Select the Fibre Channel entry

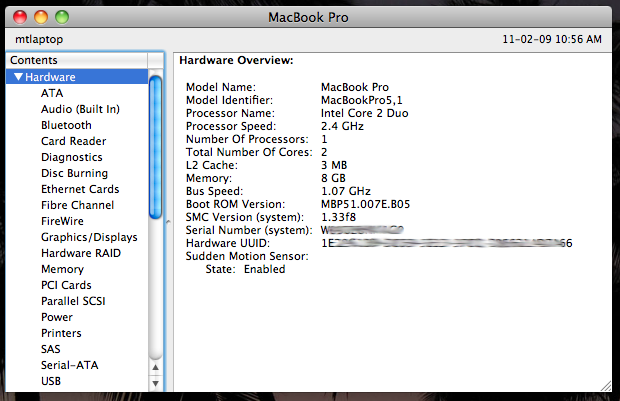tap(78, 205)
